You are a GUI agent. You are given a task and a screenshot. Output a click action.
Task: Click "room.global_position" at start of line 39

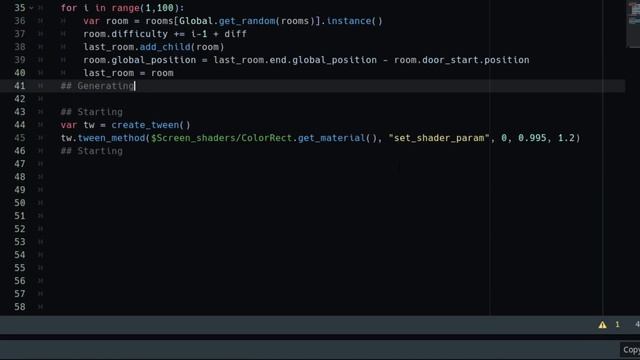point(140,60)
